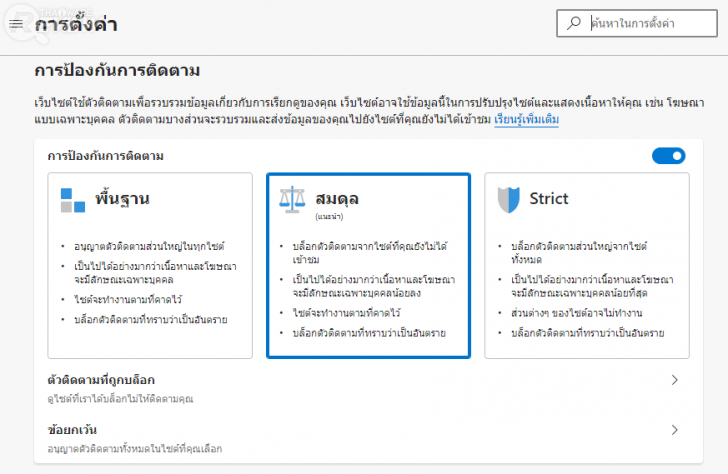Image resolution: width=728 pixels, height=474 pixels.
Task: Click the สมดุล balance scale icon
Action: click(x=292, y=200)
